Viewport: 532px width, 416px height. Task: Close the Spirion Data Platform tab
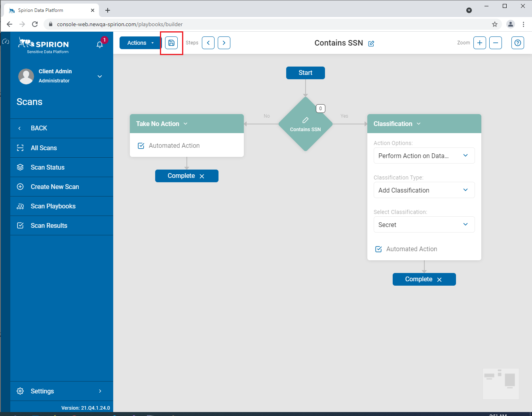pos(93,10)
